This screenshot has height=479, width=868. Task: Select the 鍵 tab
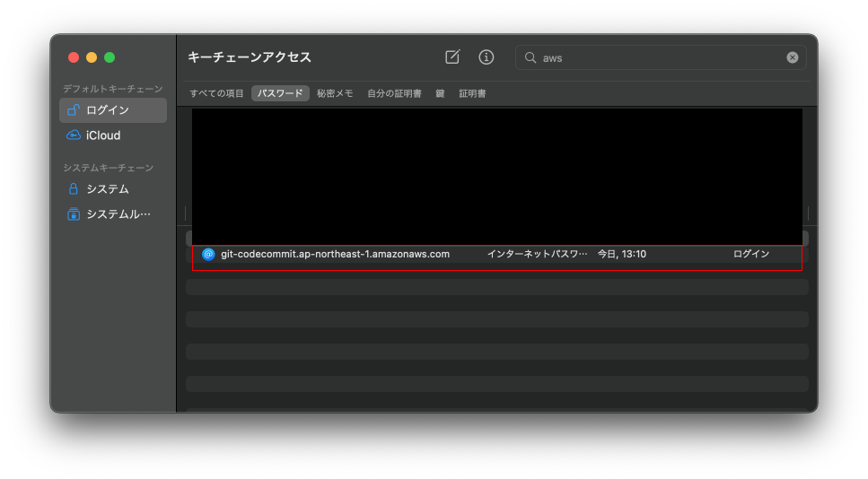pyautogui.click(x=440, y=93)
